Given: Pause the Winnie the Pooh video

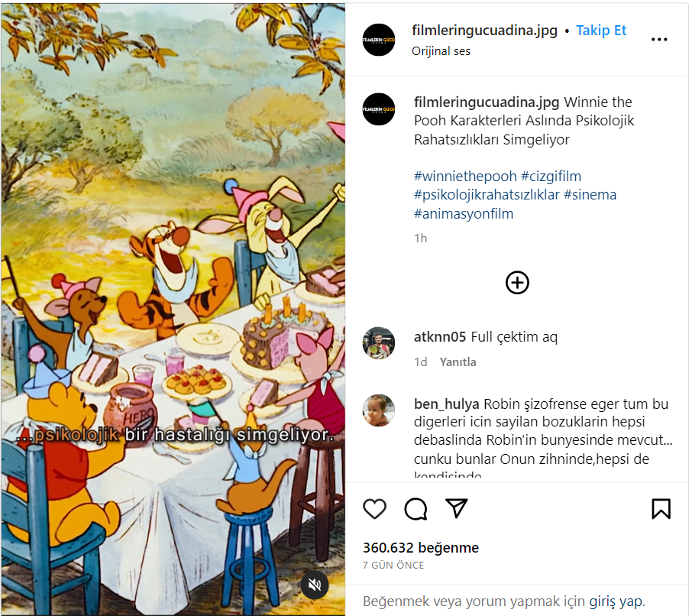Looking at the screenshot, I should pyautogui.click(x=173, y=309).
